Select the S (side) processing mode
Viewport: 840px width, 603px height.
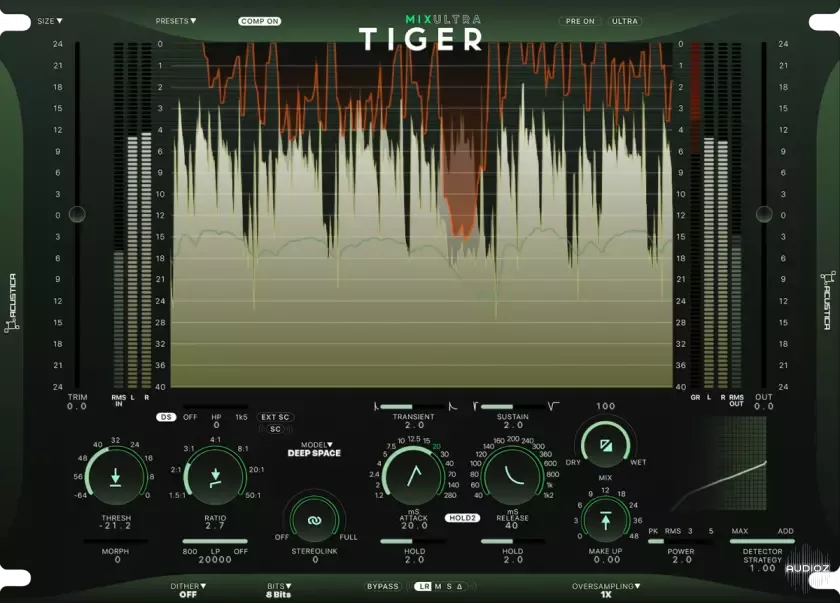(x=449, y=586)
